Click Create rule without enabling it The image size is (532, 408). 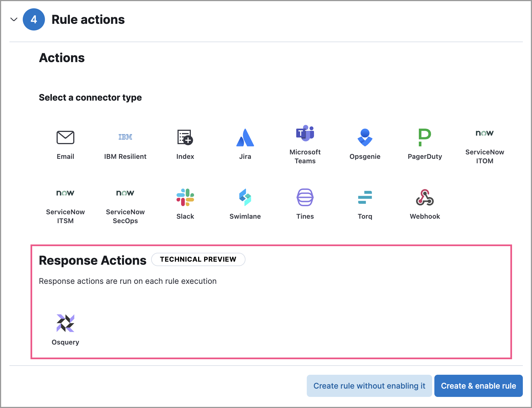369,386
